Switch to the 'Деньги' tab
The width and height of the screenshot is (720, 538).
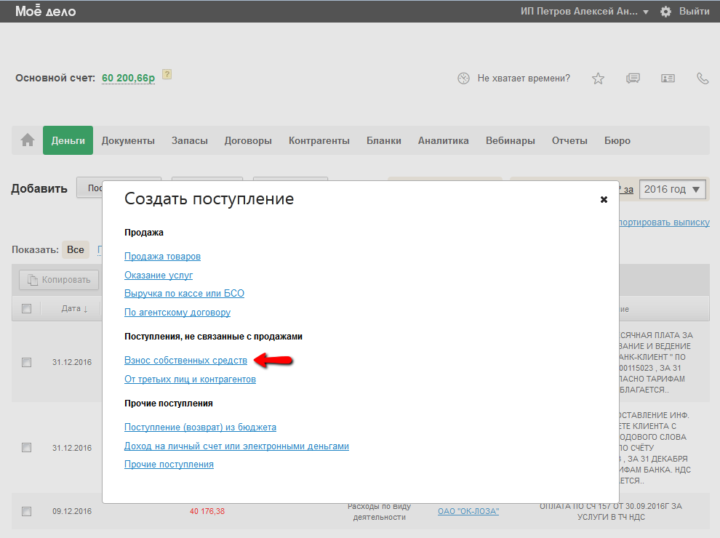[x=68, y=140]
